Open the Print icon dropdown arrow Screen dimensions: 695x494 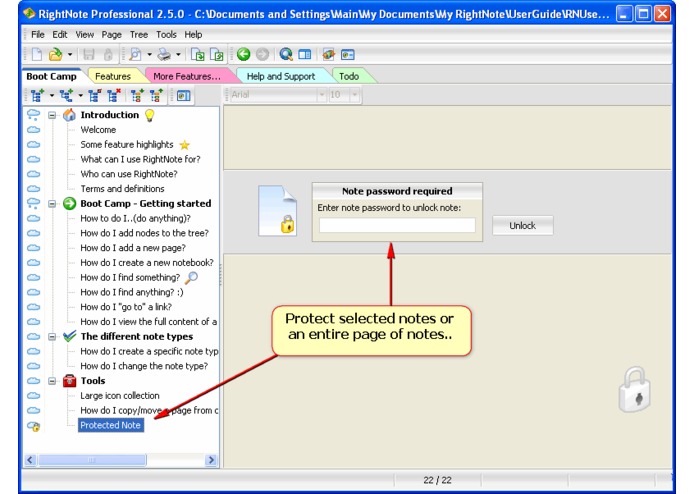click(178, 54)
